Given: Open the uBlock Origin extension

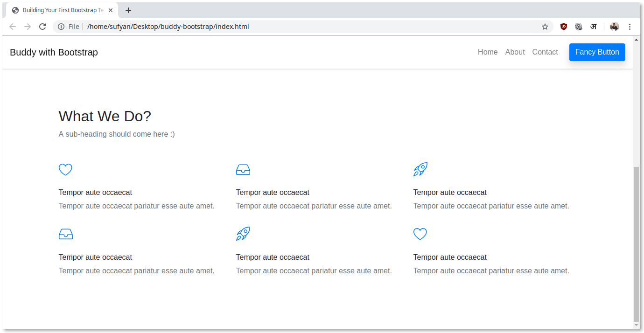Looking at the screenshot, I should pyautogui.click(x=564, y=27).
